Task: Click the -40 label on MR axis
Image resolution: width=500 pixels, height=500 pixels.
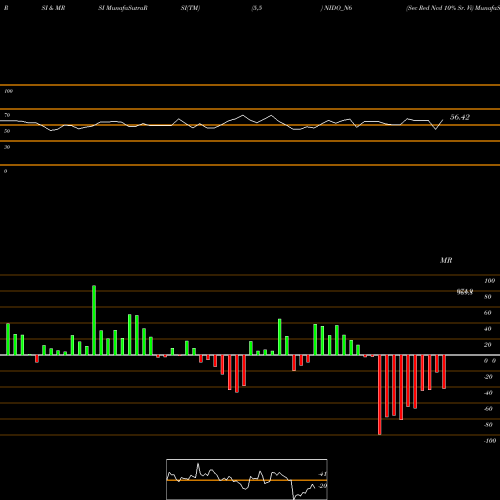Action: [488, 393]
